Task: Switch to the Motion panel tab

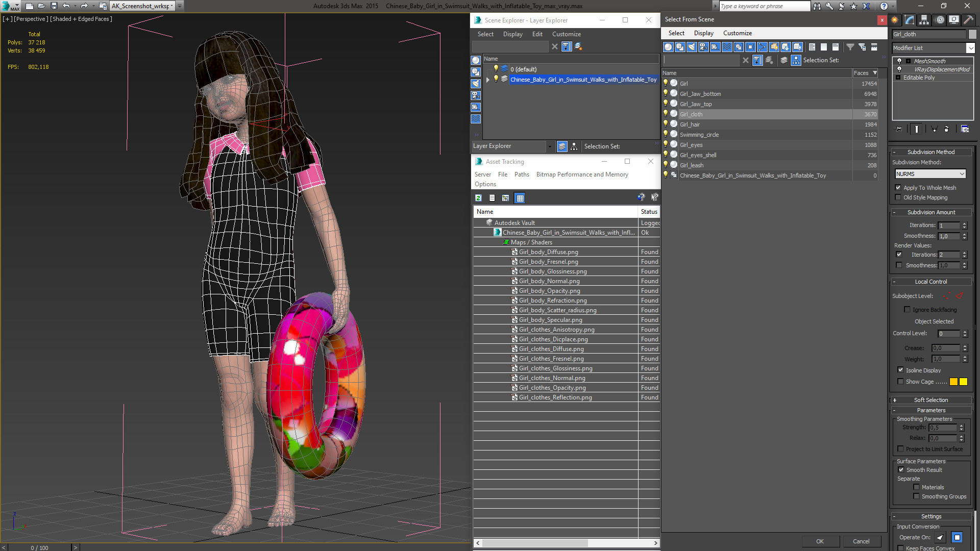Action: click(x=939, y=20)
